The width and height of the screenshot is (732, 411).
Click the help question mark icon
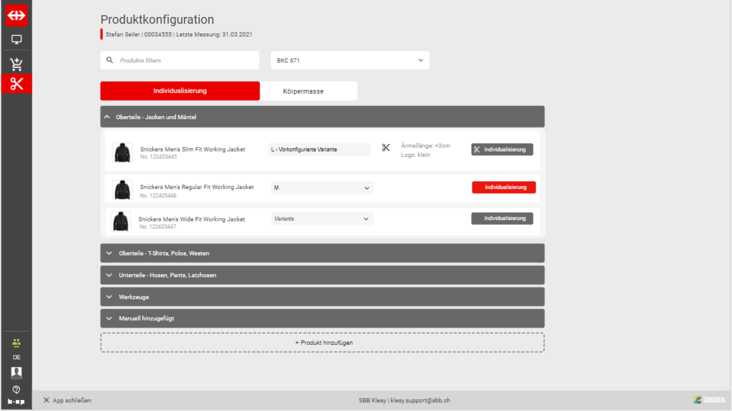point(16,389)
